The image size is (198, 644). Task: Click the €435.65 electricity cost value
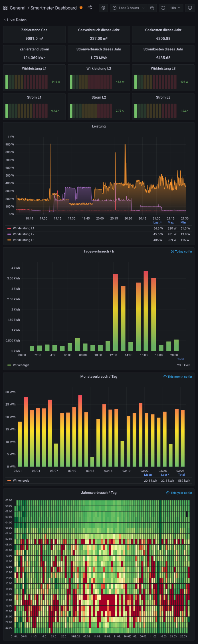coord(163,58)
